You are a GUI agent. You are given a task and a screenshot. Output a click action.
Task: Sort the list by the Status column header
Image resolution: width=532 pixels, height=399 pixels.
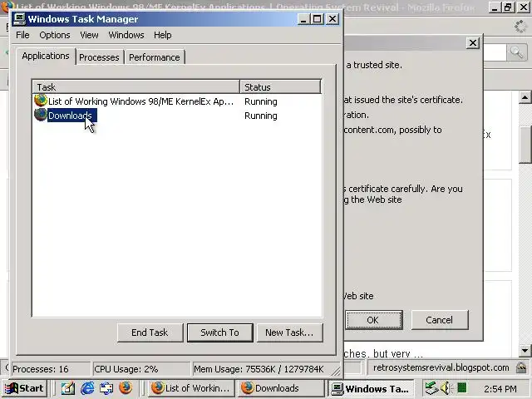pos(280,86)
